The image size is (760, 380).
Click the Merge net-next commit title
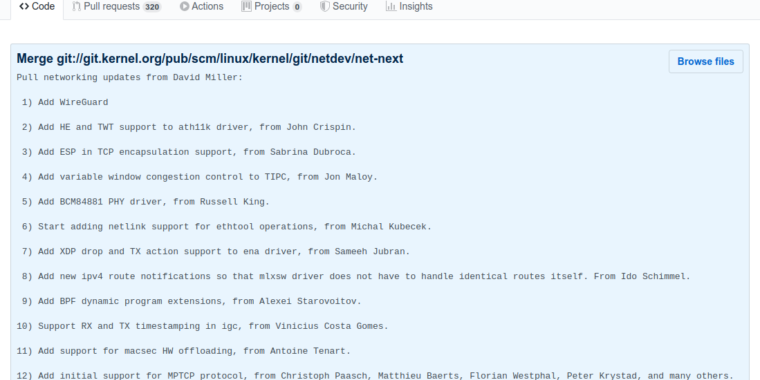coord(210,59)
